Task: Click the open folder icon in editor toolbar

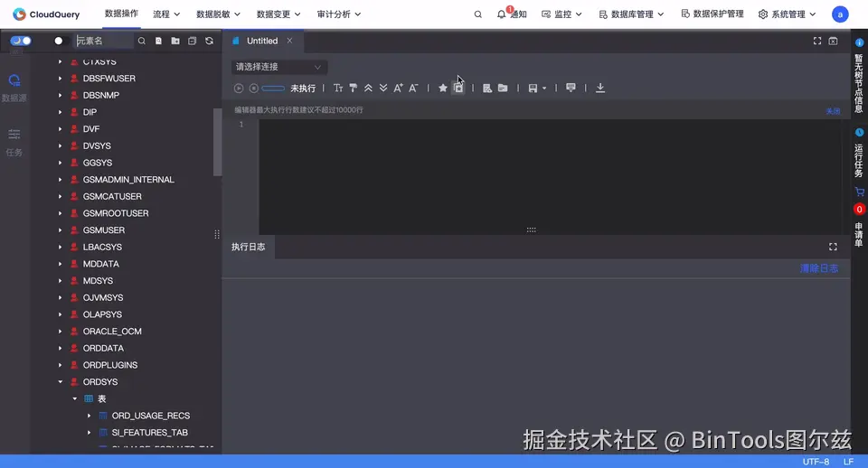Action: click(x=503, y=88)
